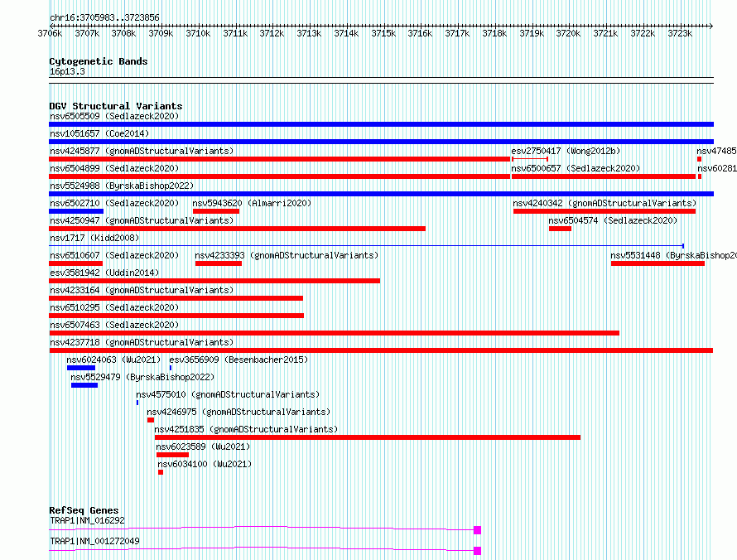Click red bar under nsv5531448
The image size is (737, 560).
658,263
